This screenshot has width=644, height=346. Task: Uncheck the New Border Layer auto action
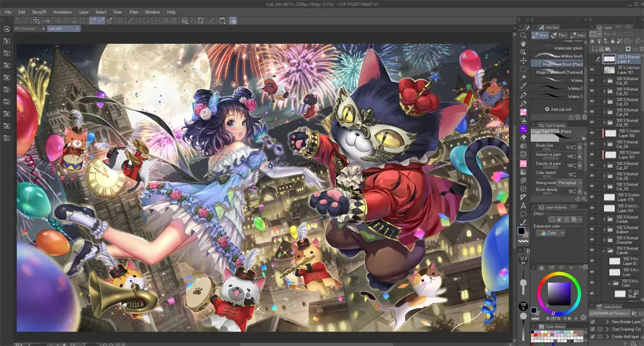(x=592, y=322)
